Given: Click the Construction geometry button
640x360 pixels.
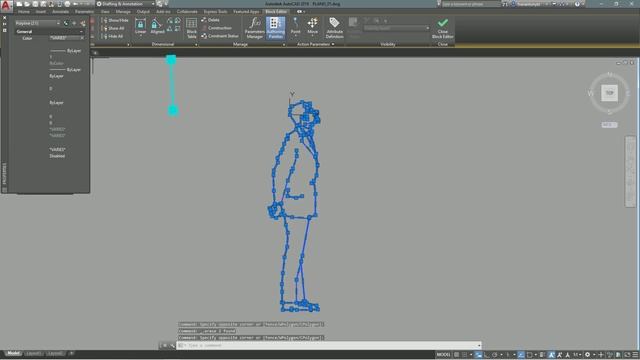Looking at the screenshot, I should click(x=217, y=28).
